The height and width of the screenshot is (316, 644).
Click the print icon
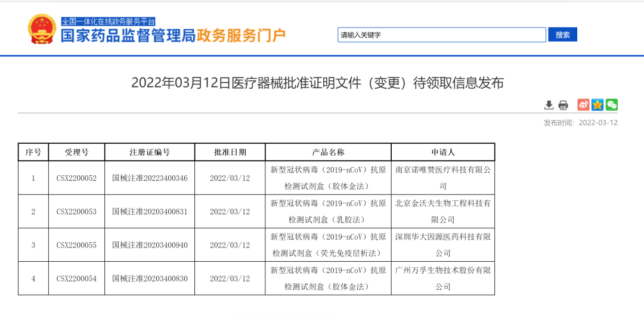pyautogui.click(x=563, y=105)
